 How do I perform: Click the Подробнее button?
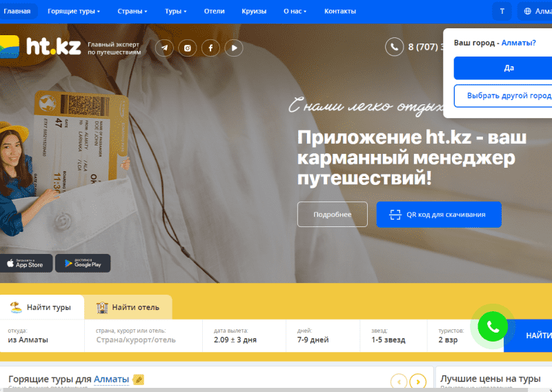[x=333, y=215]
